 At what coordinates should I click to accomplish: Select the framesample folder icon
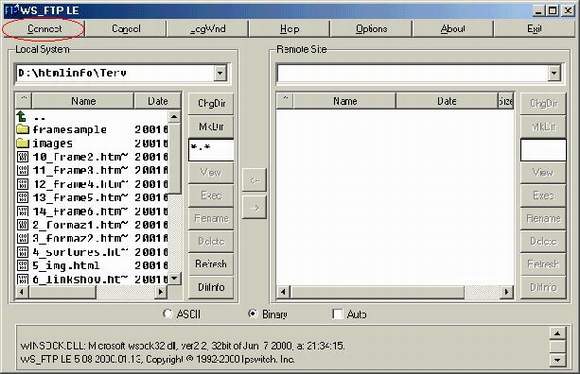coord(23,129)
